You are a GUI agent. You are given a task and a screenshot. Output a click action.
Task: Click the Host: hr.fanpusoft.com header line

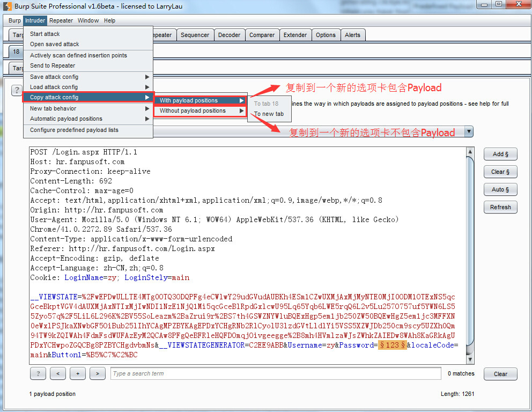pos(77,161)
